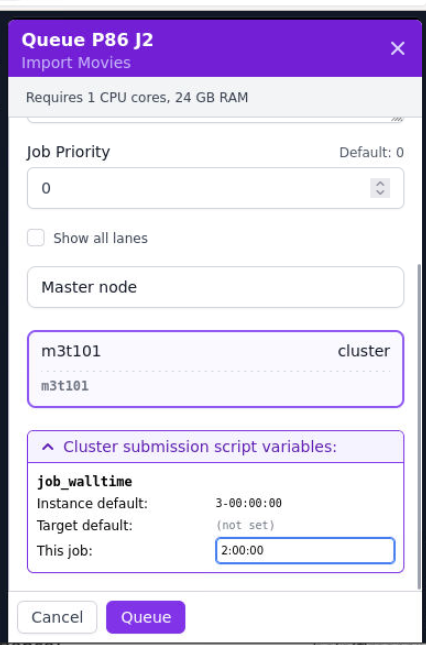Click the textarea resize grip
The image size is (426, 645).
(396, 118)
